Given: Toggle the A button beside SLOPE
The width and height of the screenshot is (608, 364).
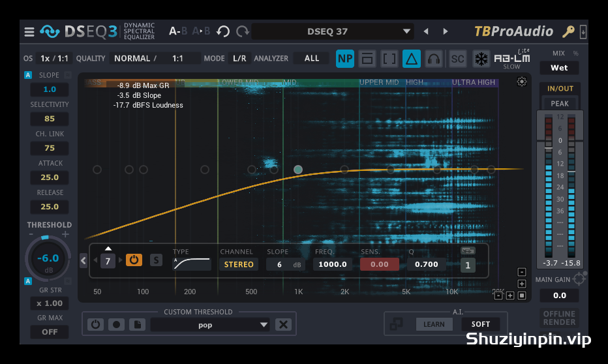Looking at the screenshot, I should click(x=28, y=75).
